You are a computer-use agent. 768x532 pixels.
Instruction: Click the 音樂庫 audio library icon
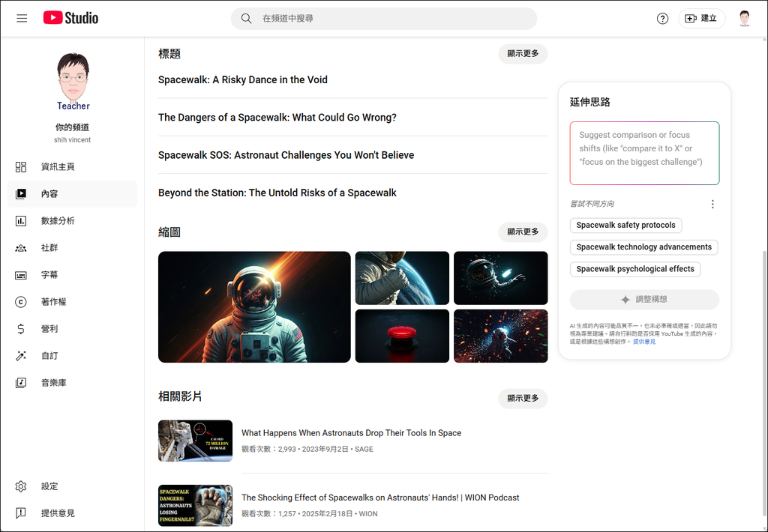[20, 383]
